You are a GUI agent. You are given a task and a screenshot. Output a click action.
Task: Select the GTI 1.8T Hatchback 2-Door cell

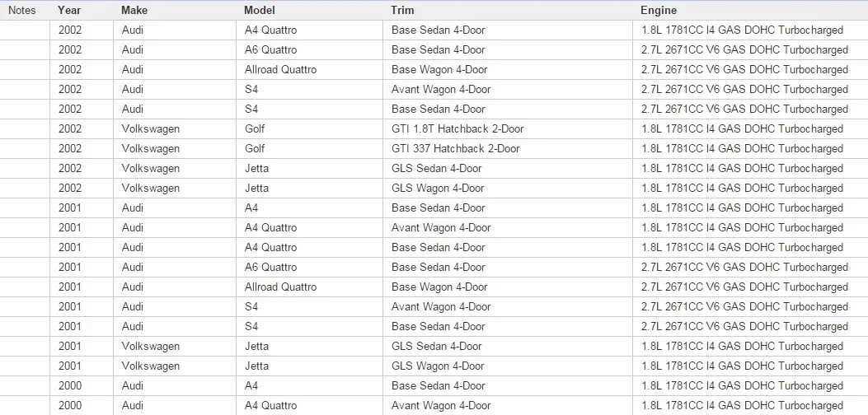tap(508, 129)
